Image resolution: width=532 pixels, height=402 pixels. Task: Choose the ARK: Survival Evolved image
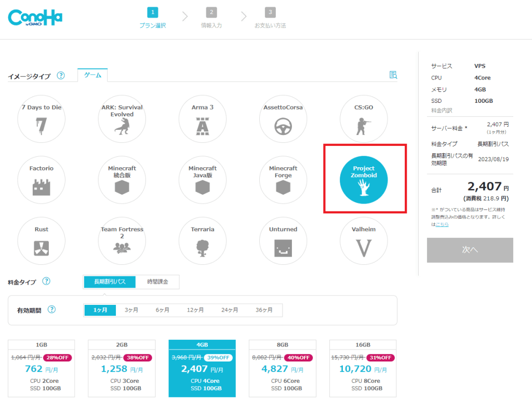coord(122,119)
